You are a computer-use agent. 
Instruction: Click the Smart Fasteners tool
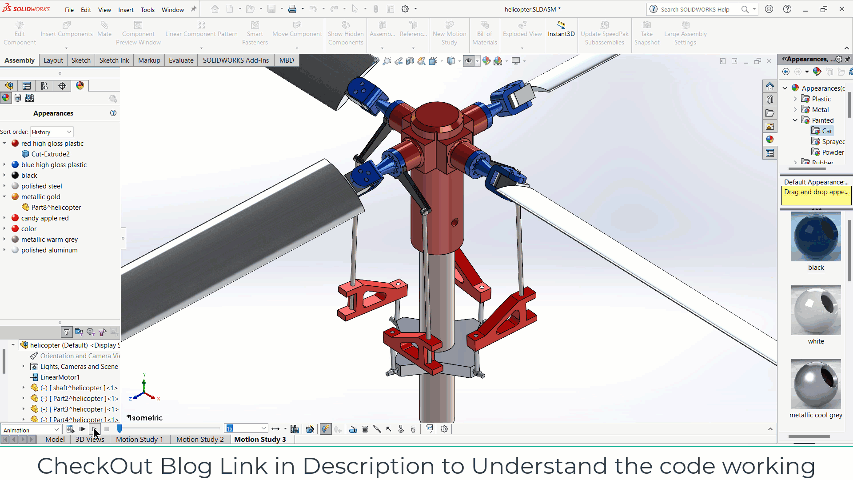(255, 33)
